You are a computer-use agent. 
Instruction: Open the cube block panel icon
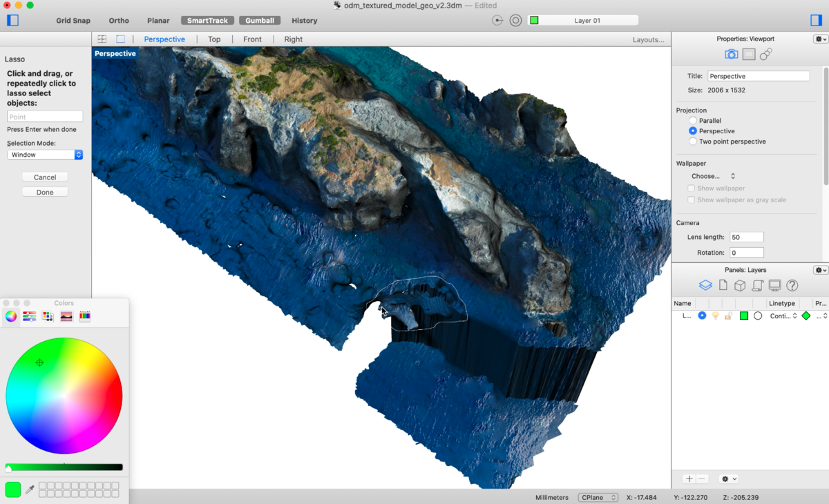[739, 285]
